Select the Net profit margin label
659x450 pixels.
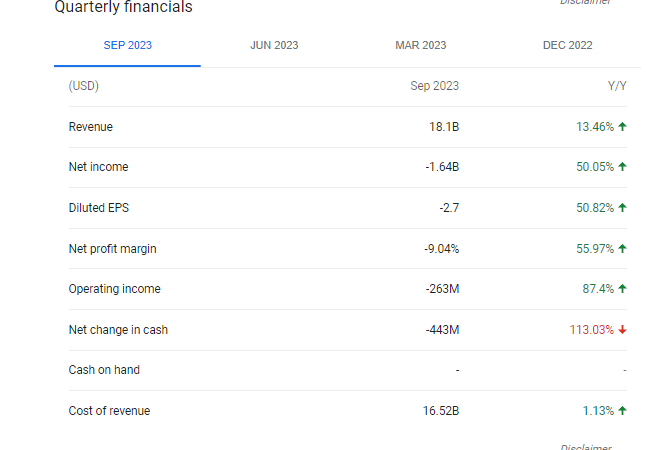112,249
